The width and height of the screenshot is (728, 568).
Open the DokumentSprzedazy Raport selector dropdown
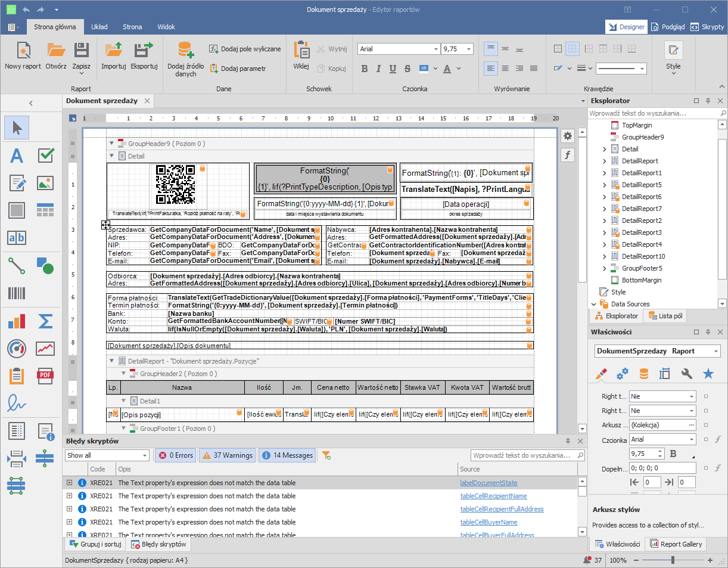coord(715,351)
